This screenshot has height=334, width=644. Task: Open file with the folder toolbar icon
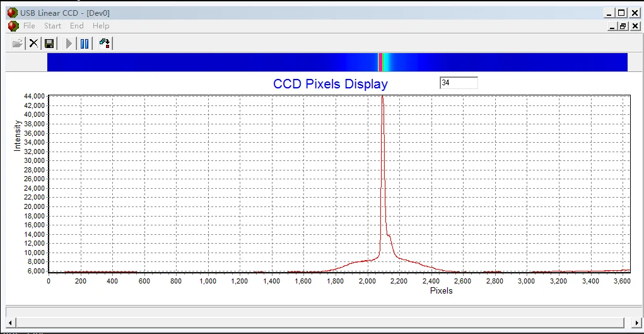[17, 43]
